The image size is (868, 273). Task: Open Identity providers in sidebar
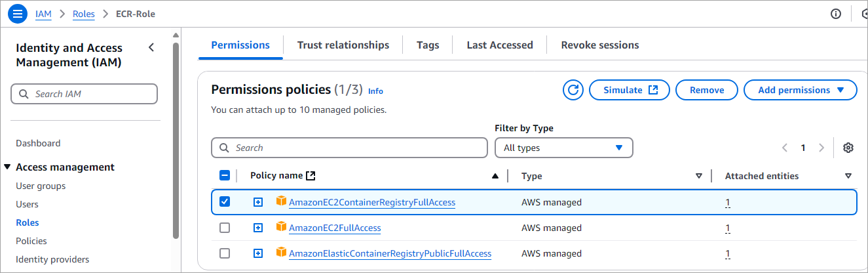click(52, 259)
